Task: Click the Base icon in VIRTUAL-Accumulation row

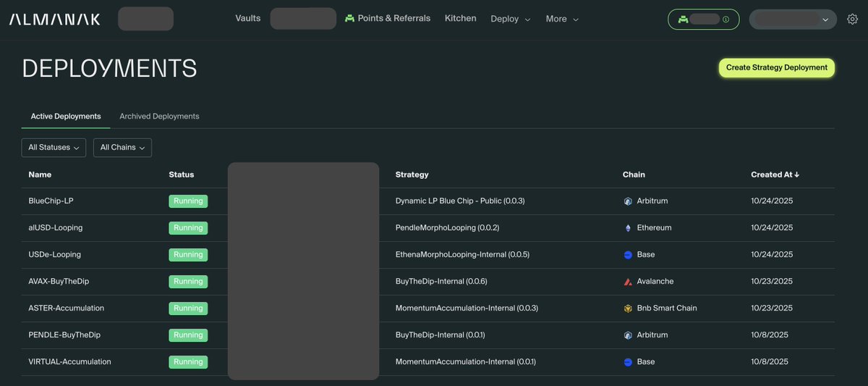Action: tap(628, 362)
